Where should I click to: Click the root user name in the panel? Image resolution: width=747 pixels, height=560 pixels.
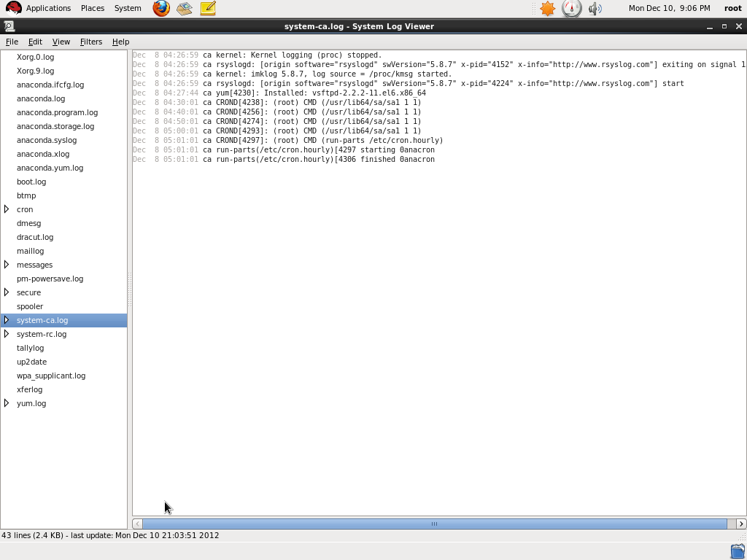point(732,8)
